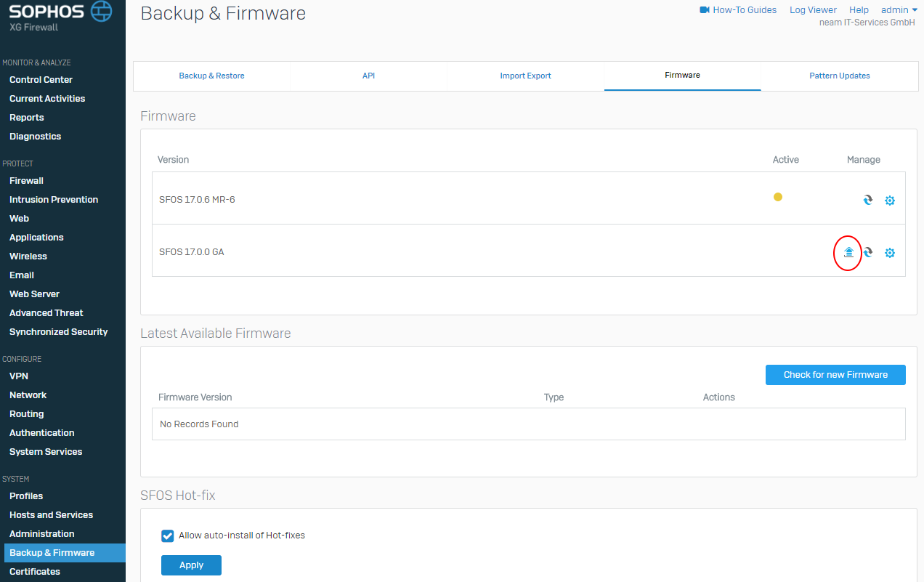Image resolution: width=924 pixels, height=582 pixels.
Task: Click the upload firmware icon for SFOS 17.0.0 GA
Action: click(848, 252)
